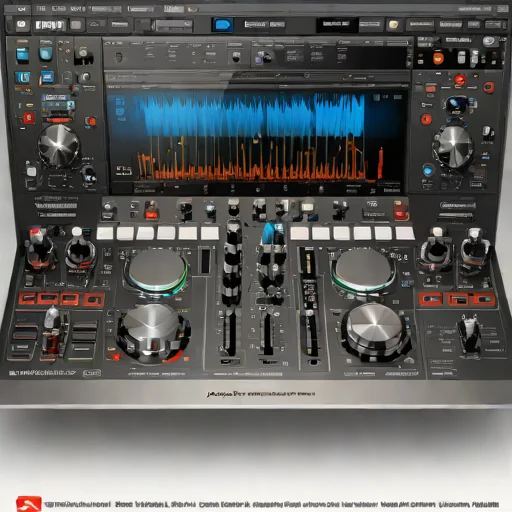This screenshot has width=512, height=512.
Task: Turn the large silver knob on the left panel
Action: pyautogui.click(x=59, y=146)
